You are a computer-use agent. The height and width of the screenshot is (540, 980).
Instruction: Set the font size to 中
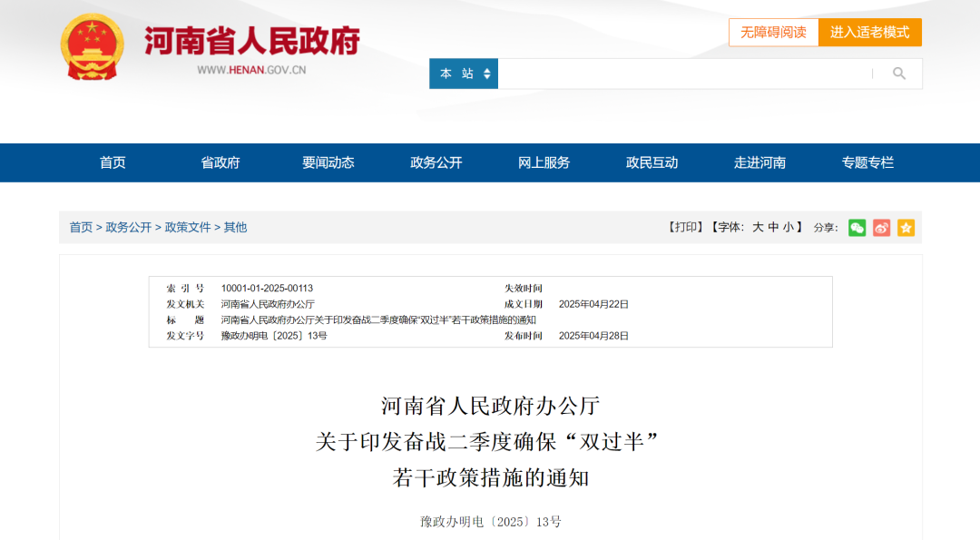pyautogui.click(x=773, y=228)
